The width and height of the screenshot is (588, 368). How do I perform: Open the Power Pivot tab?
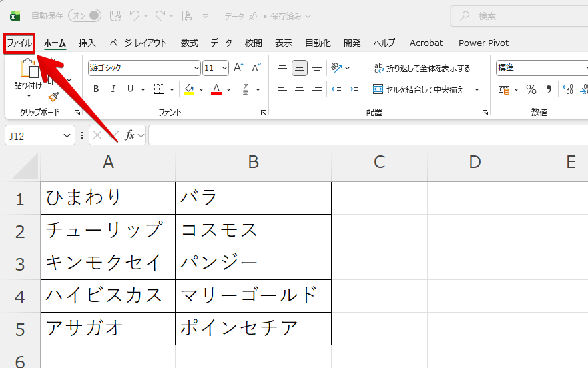483,43
